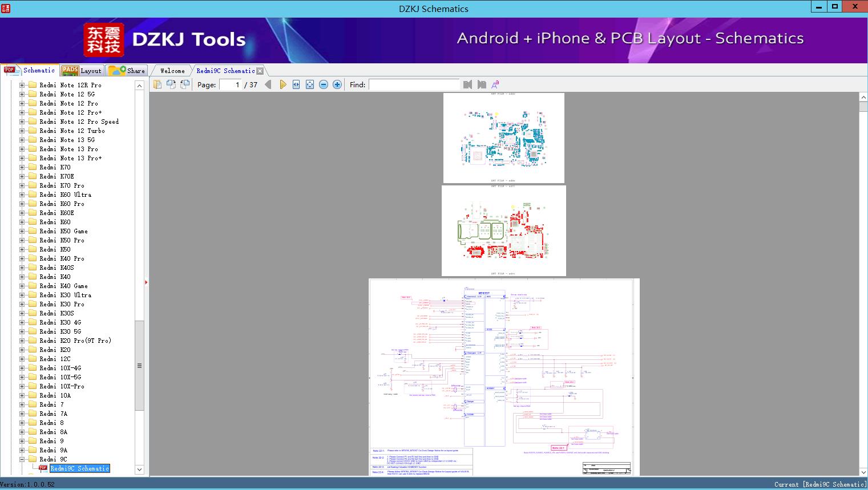Screen dimensions: 868x490
Task: Click the rotate clockwise page icon
Action: pyautogui.click(x=185, y=84)
